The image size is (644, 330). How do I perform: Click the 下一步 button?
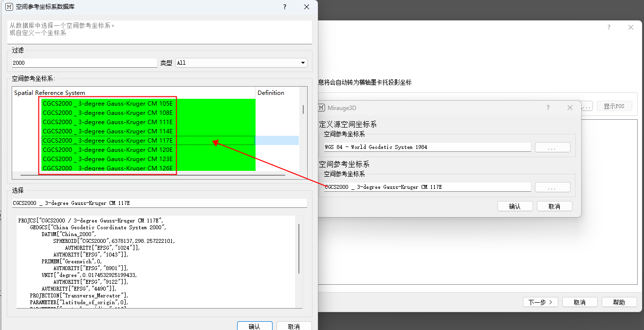tap(540, 302)
